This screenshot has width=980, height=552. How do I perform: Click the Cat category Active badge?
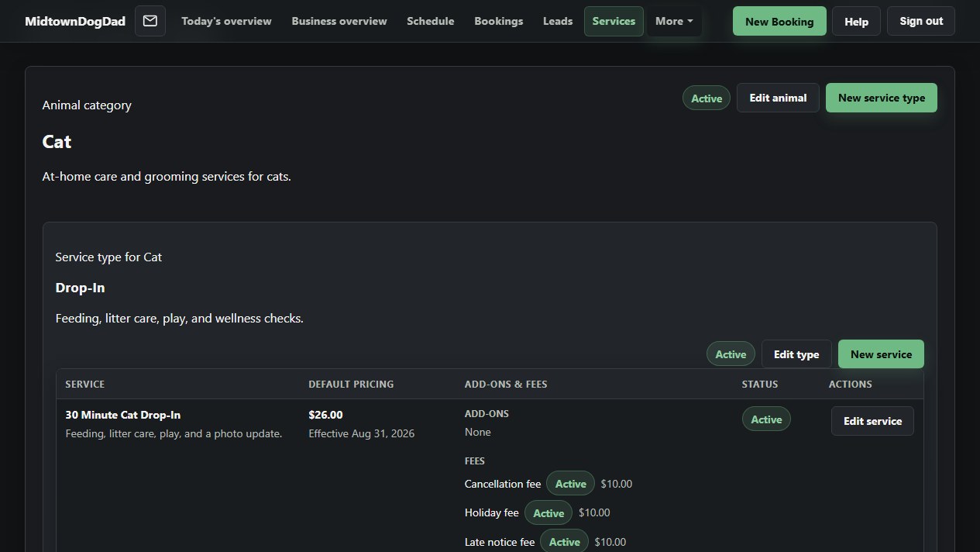click(707, 98)
